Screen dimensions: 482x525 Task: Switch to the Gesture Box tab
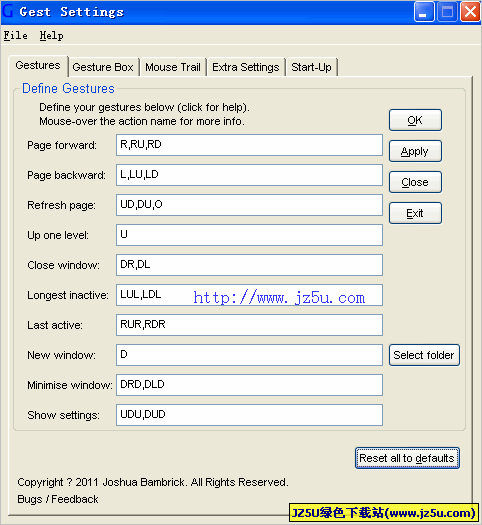point(103,67)
